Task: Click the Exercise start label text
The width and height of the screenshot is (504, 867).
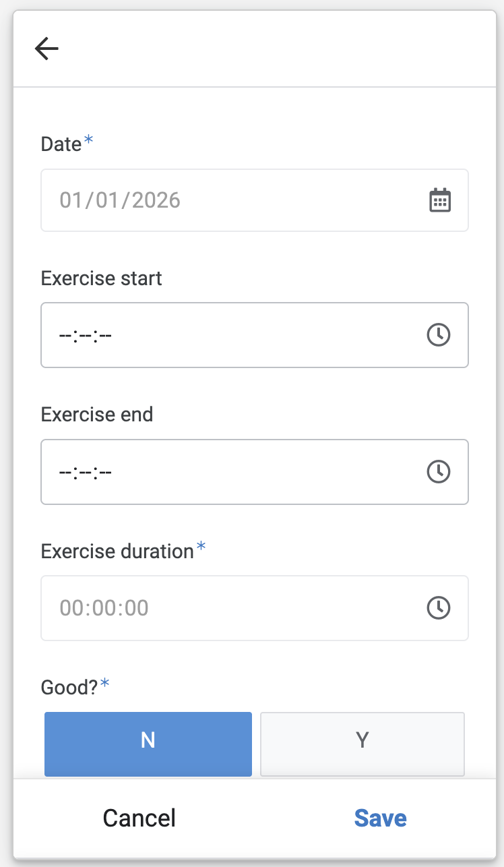Action: (x=102, y=278)
